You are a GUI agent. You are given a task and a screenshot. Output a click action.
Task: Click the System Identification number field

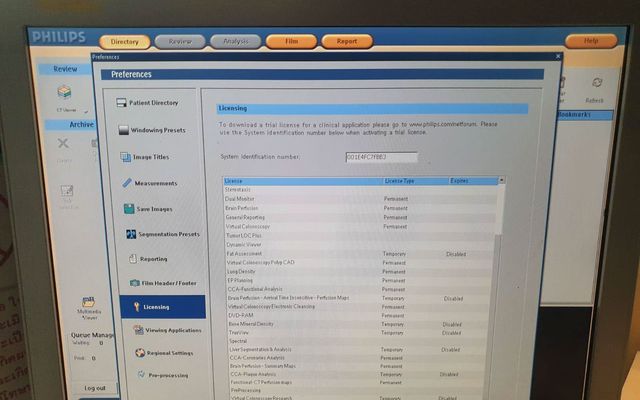[x=382, y=157]
